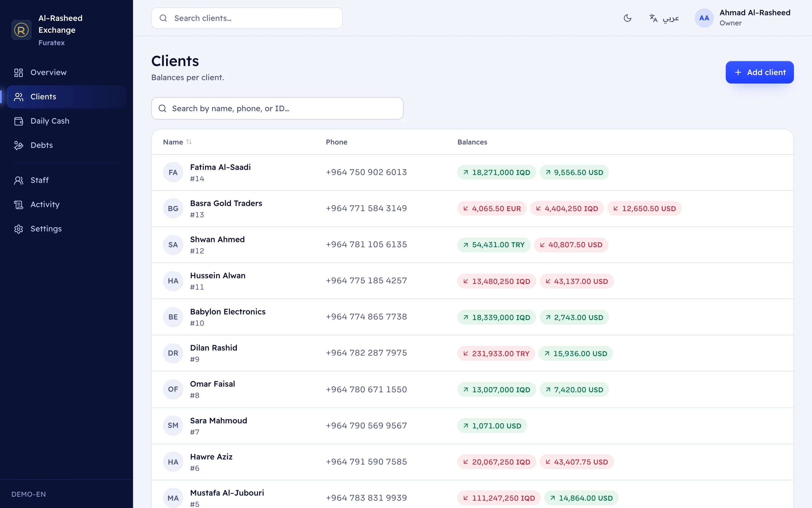Click the 4,404,250 IQD balance badge
812x508 pixels.
coord(567,209)
